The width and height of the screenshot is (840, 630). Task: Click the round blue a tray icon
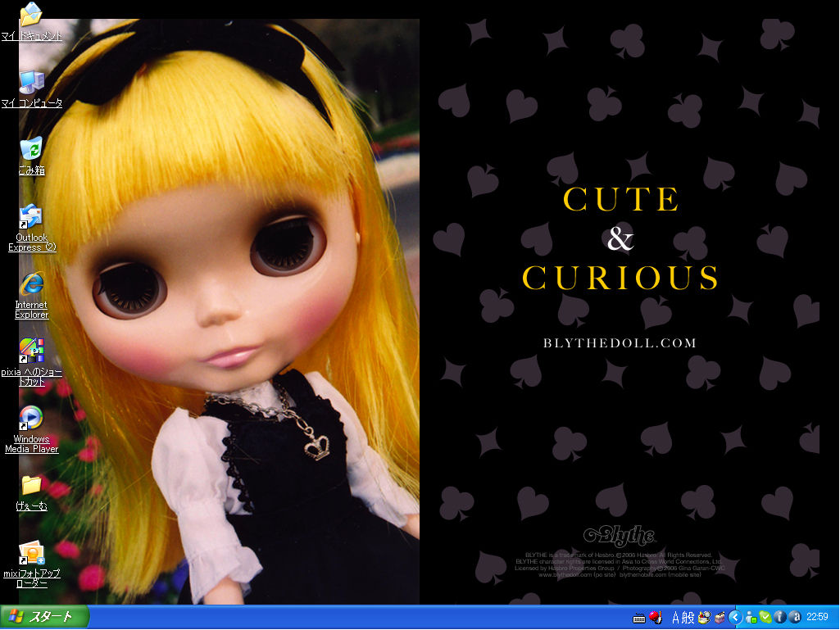[x=795, y=618]
